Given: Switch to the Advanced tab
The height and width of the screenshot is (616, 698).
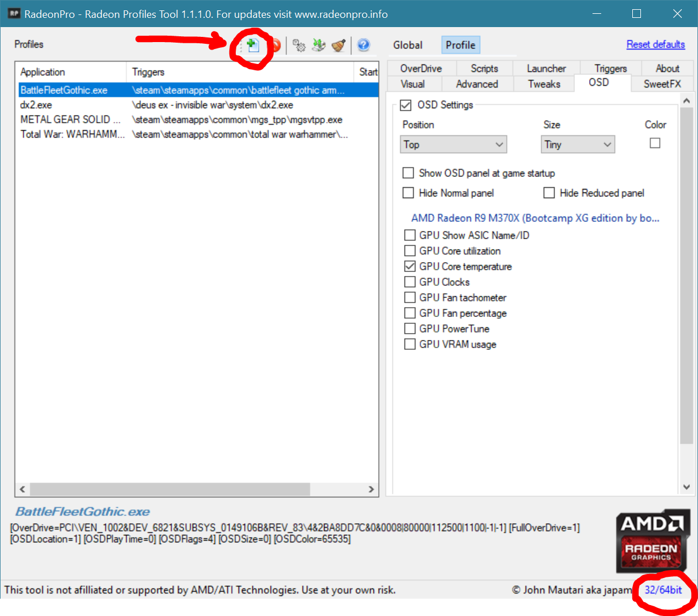Looking at the screenshot, I should pyautogui.click(x=477, y=84).
